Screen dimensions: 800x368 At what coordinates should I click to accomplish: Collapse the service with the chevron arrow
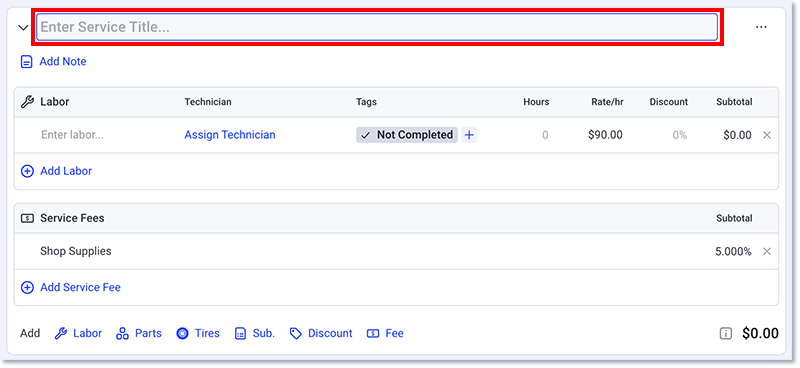tap(23, 28)
